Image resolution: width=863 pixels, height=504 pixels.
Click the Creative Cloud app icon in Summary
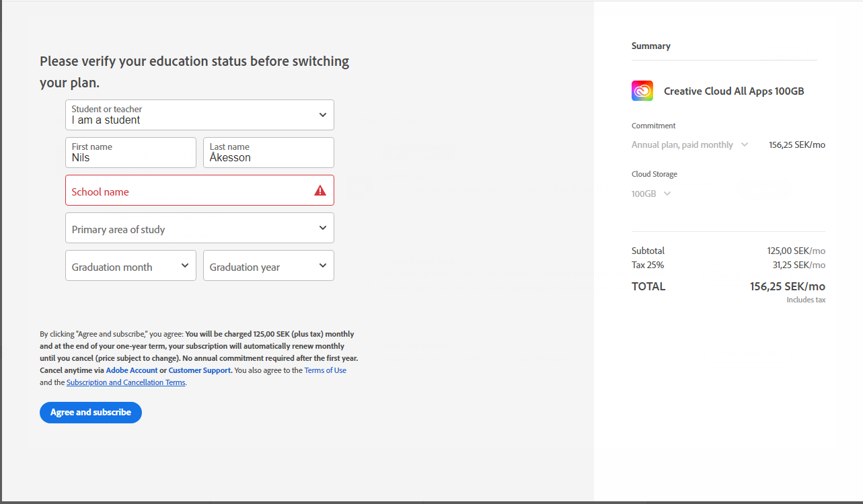coord(642,91)
